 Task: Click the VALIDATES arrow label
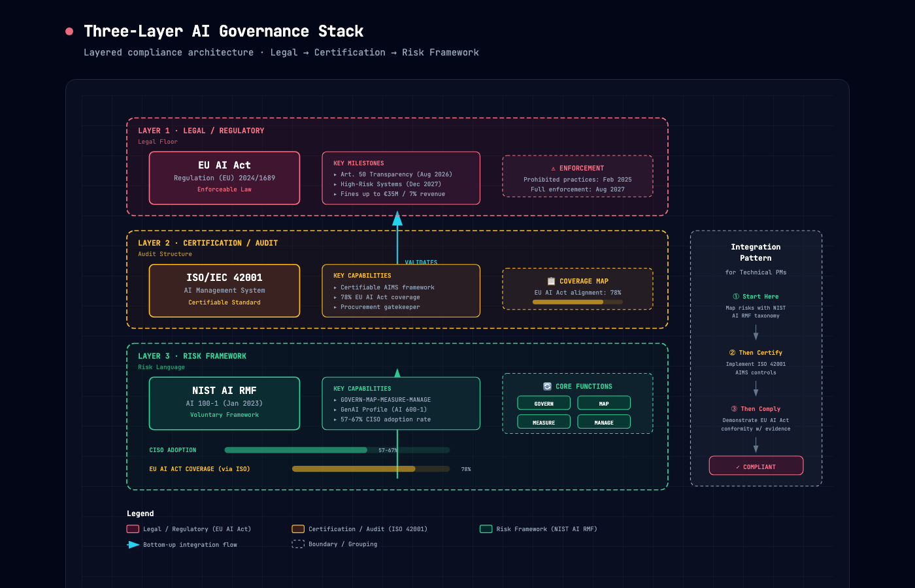421,262
